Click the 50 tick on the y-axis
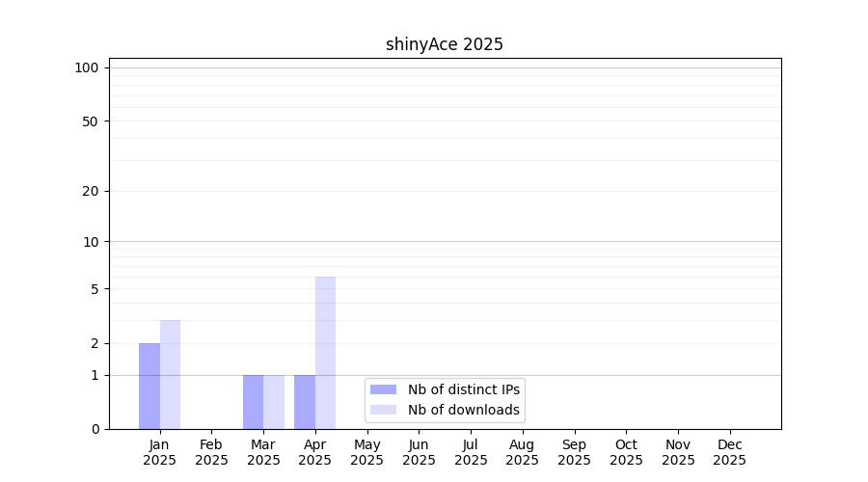Viewport: 868px width, 482px height. point(91,121)
